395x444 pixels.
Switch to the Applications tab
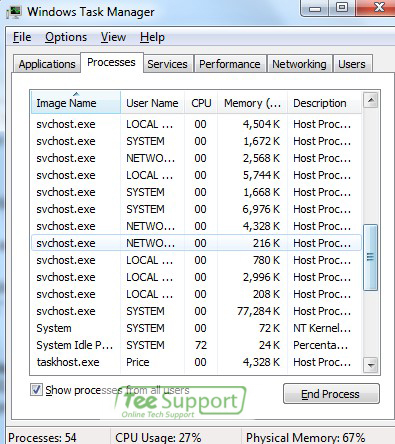point(47,64)
